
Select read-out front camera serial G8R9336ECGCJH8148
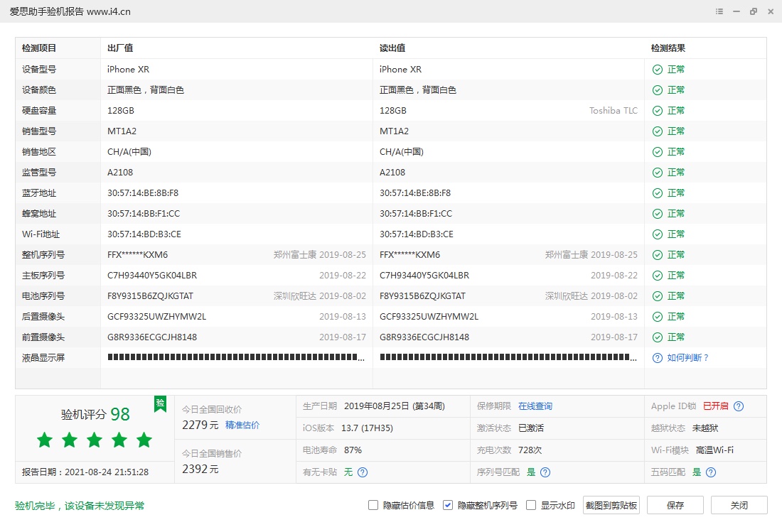424,337
